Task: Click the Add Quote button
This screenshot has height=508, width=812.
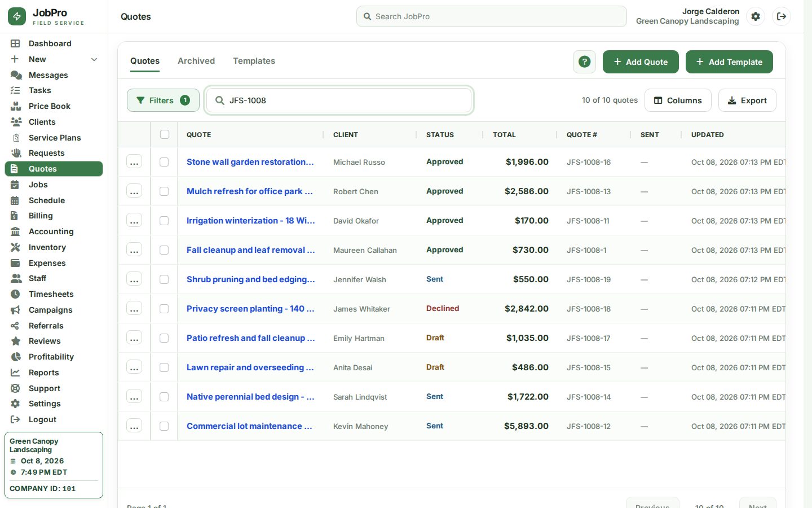Action: [x=641, y=62]
